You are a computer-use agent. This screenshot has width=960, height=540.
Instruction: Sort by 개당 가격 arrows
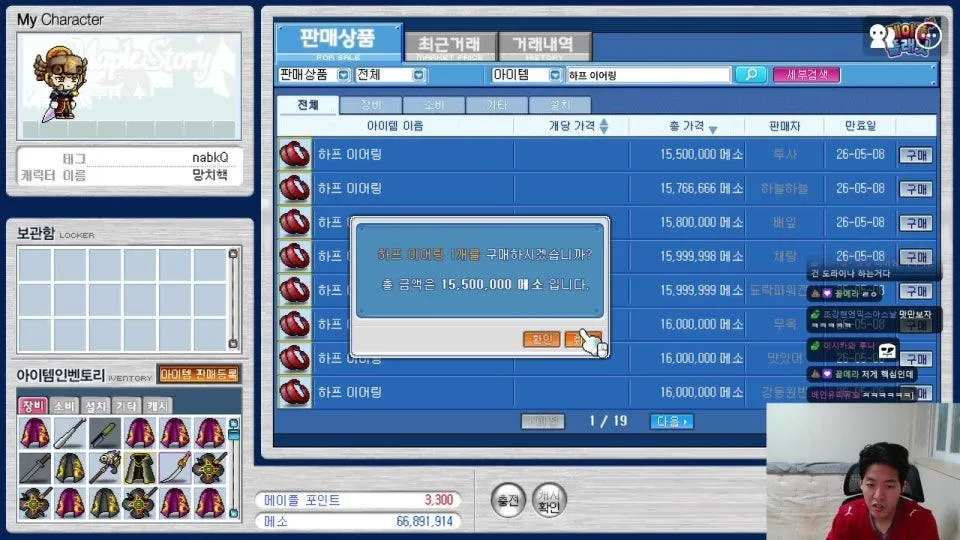604,126
